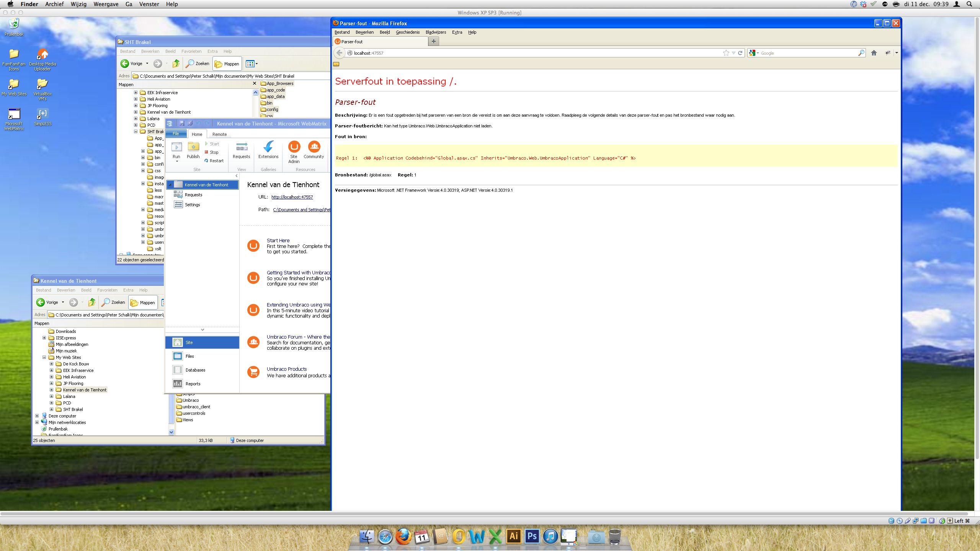The image size is (980, 551).
Task: Click the Run button in WebMatrix ribbon
Action: [x=176, y=150]
